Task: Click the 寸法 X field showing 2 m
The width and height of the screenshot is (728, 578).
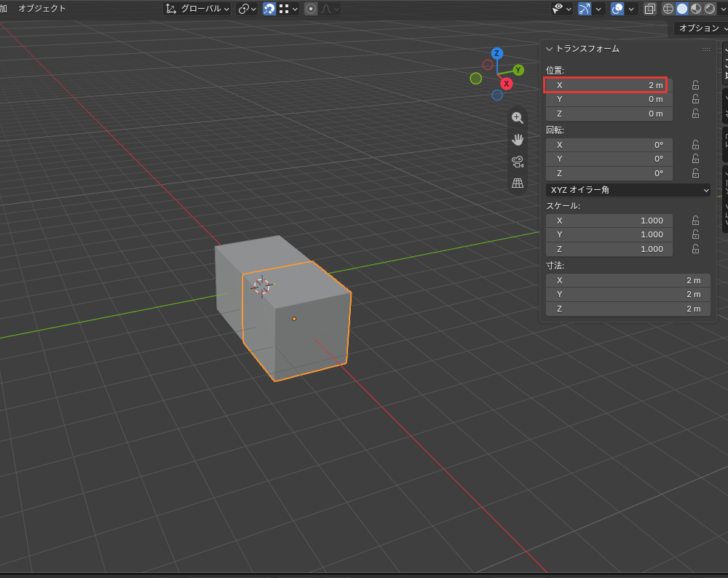Action: 628,280
